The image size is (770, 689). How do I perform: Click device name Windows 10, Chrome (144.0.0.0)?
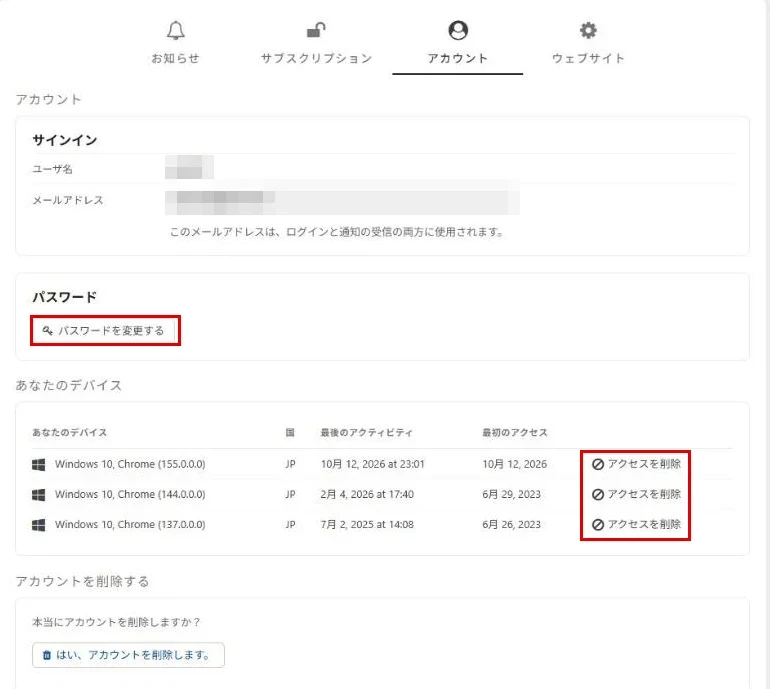[130, 494]
